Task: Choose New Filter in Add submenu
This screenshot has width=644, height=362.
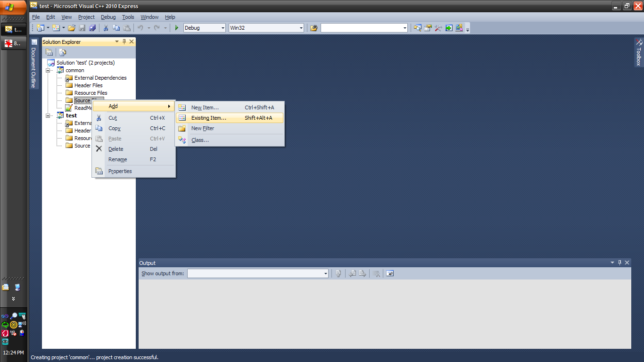Action: tap(230, 128)
